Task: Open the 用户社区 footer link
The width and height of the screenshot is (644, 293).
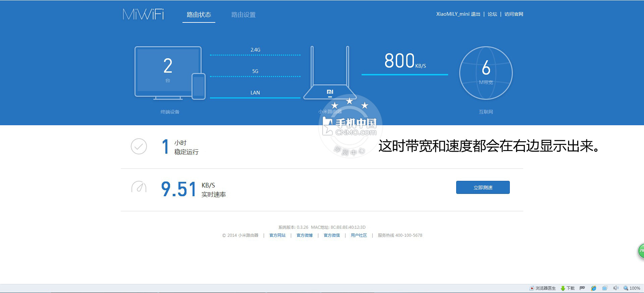Action: 359,235
